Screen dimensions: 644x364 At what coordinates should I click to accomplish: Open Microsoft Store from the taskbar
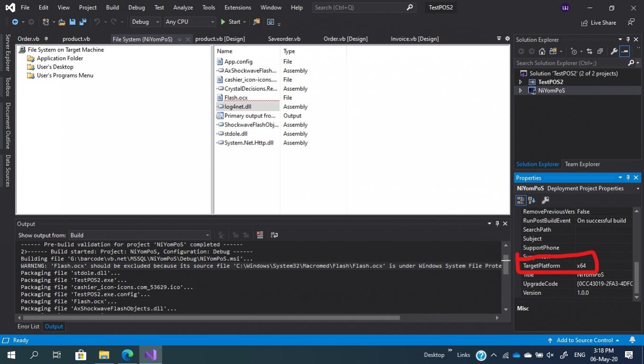[81, 355]
